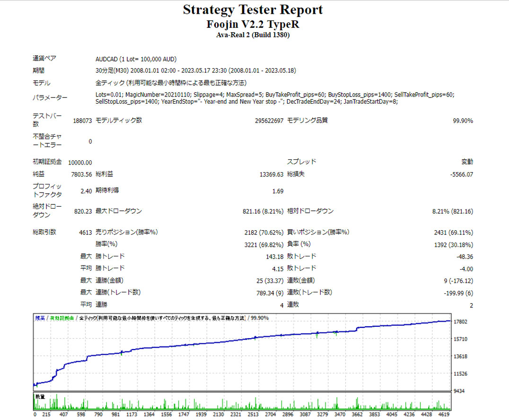Select absolute drawdown value 820.23
The height and width of the screenshot is (420, 509).
(83, 211)
